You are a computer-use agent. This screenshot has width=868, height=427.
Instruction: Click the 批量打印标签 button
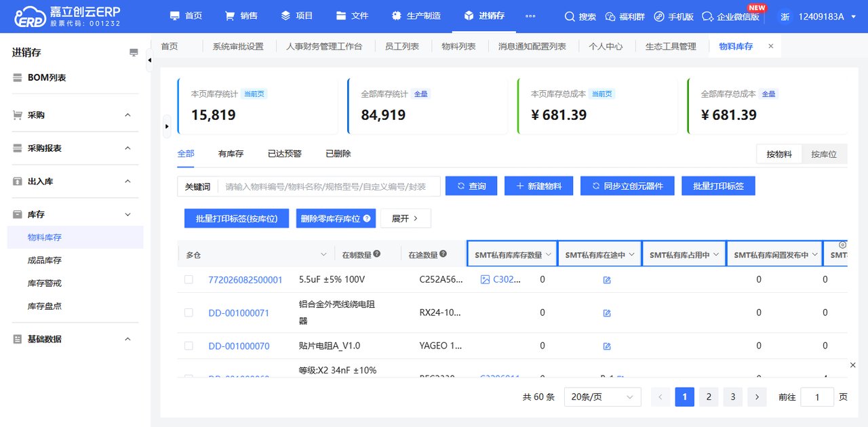coord(718,186)
